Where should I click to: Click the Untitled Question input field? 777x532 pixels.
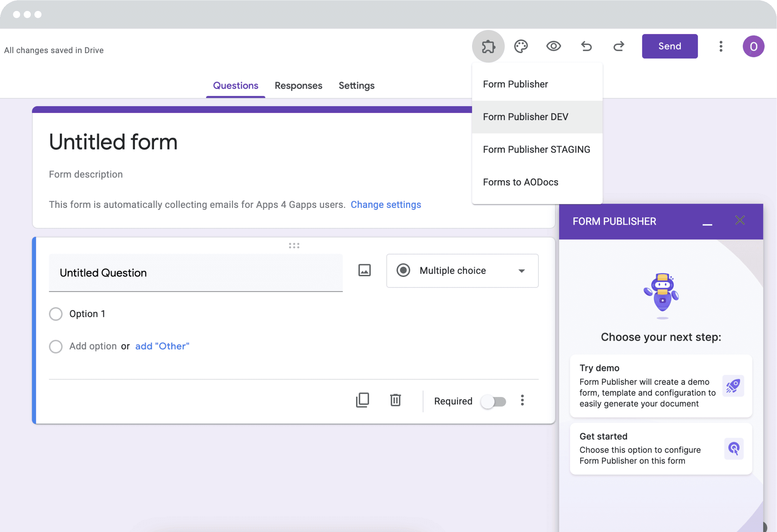pyautogui.click(x=196, y=273)
